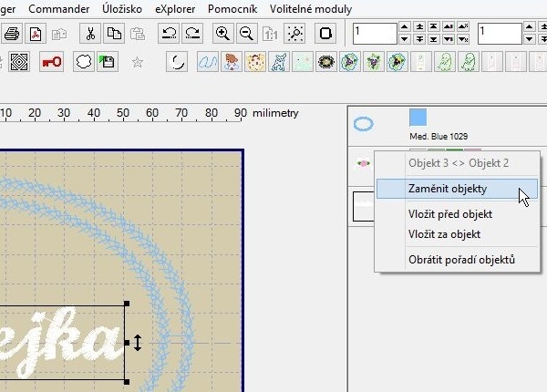This screenshot has height=392, width=547.
Task: Click the teddy bear design icon
Action: tap(232, 62)
